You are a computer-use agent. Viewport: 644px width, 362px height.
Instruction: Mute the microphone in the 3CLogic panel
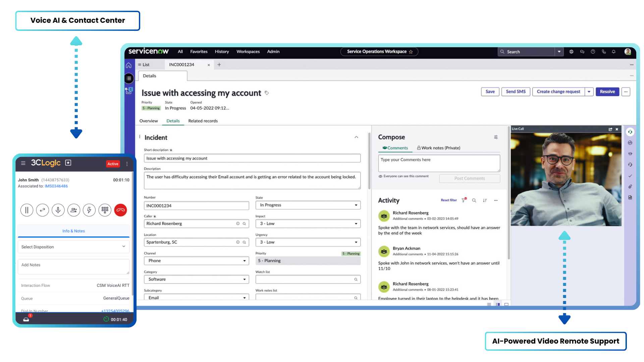[x=58, y=210]
